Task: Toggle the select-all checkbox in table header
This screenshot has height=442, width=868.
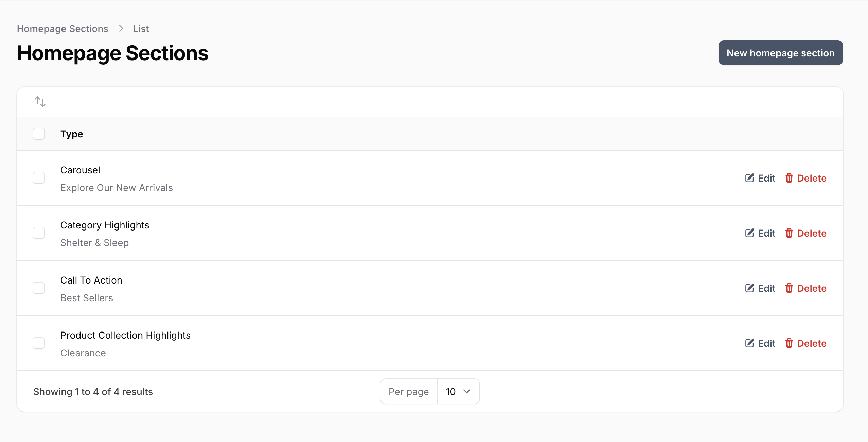Action: coord(39,134)
